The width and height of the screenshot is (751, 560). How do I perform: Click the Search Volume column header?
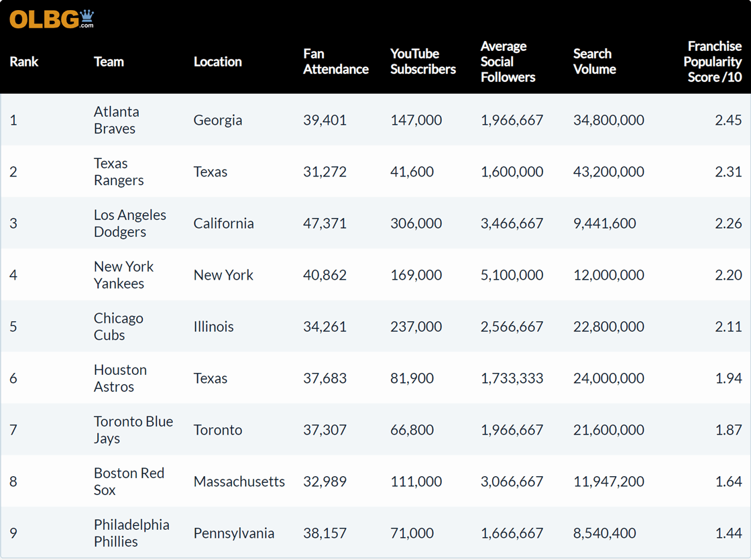pos(595,62)
